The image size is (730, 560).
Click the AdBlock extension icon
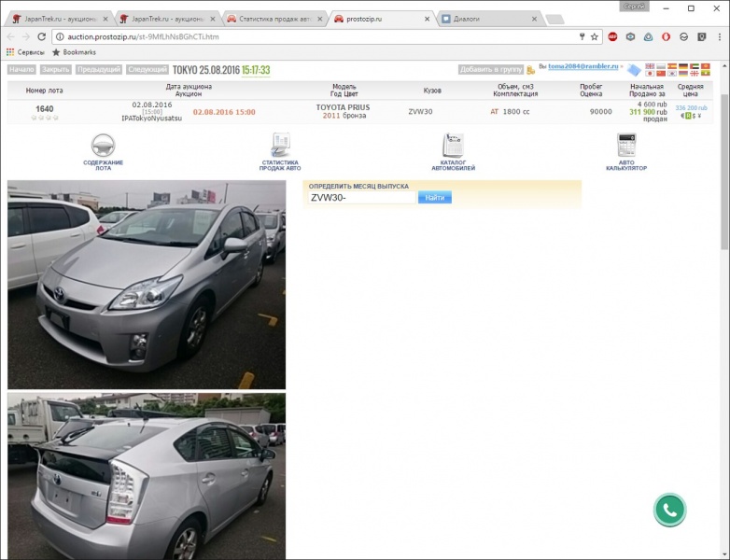(x=613, y=36)
